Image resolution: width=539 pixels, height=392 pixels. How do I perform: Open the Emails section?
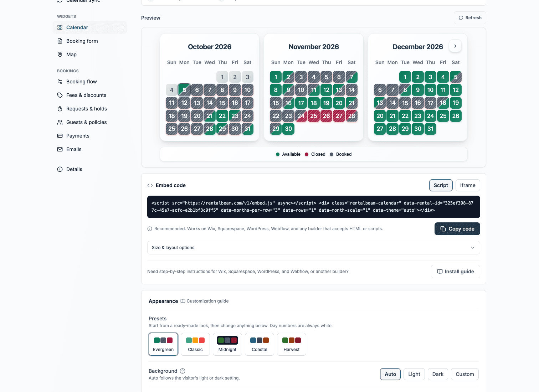point(90,149)
